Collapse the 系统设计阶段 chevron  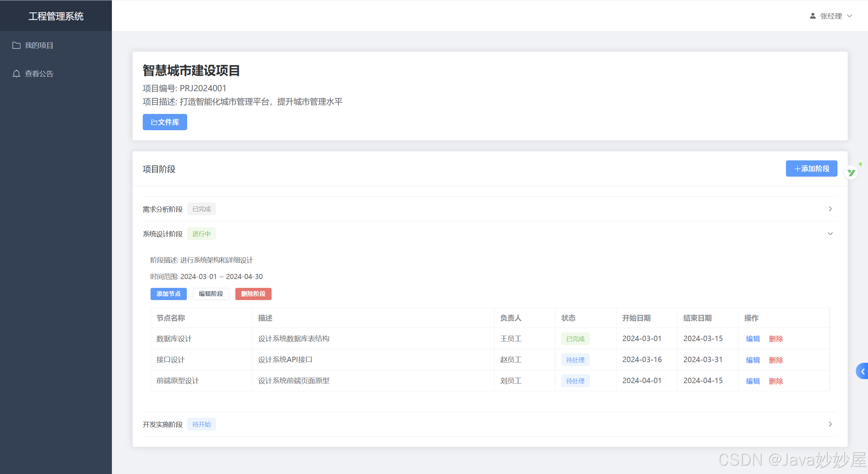[830, 234]
